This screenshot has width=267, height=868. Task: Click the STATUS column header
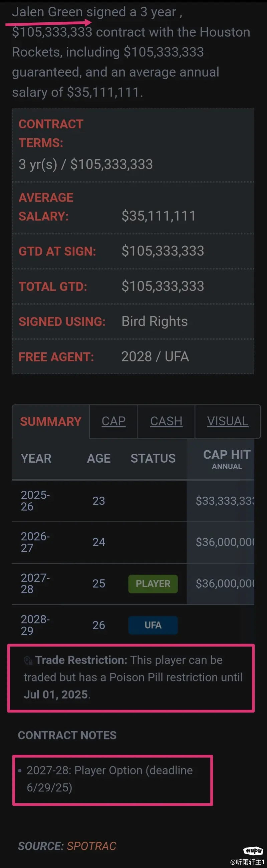153,458
